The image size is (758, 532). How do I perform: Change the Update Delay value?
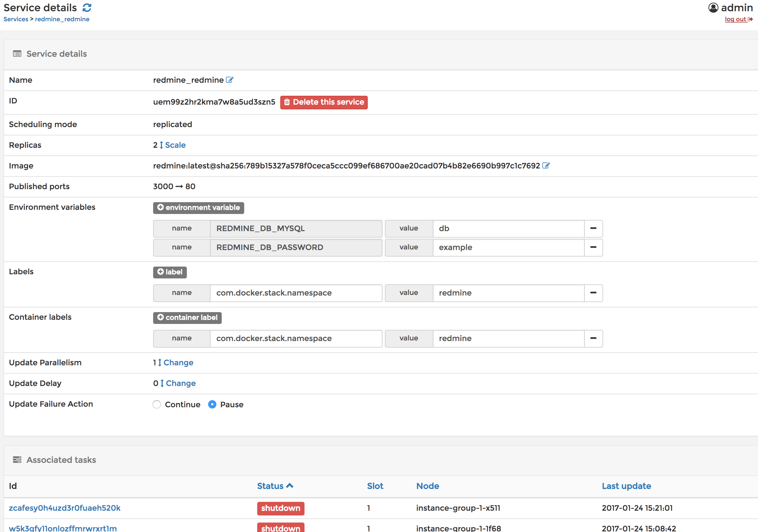(x=181, y=383)
